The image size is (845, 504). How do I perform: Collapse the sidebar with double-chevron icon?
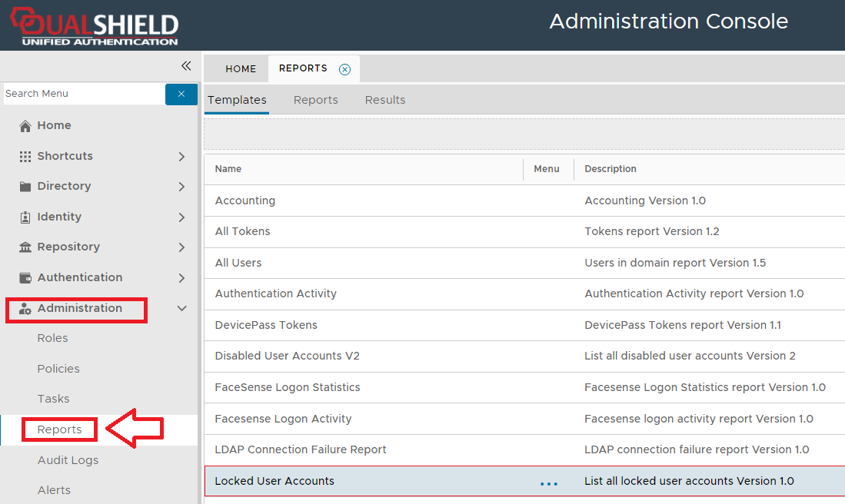[x=186, y=66]
